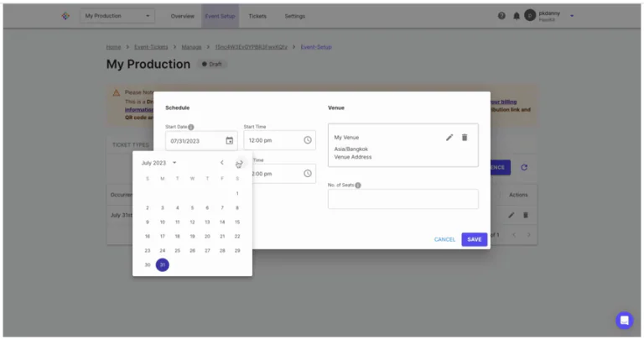Select July 28 in the calendar
Viewport: 644px width, 340px height.
(x=222, y=250)
